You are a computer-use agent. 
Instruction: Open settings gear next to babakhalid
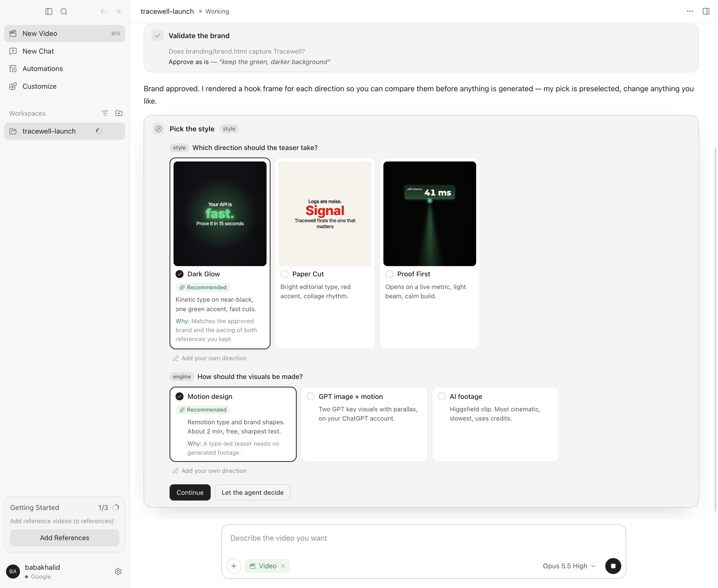[x=118, y=571]
